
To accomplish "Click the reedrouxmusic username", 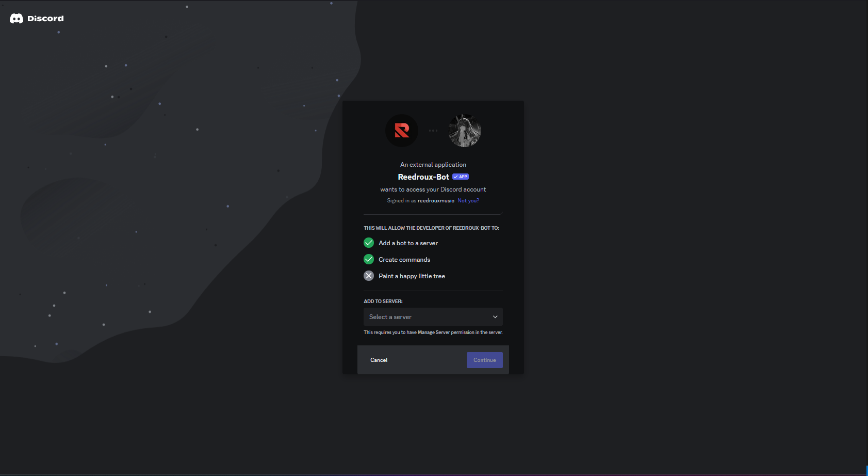I will 436,201.
